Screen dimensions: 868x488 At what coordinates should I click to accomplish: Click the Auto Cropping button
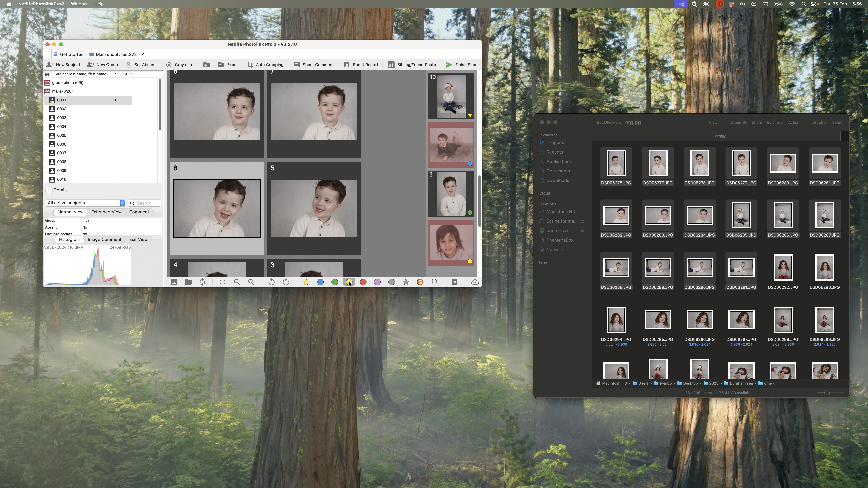(x=265, y=65)
